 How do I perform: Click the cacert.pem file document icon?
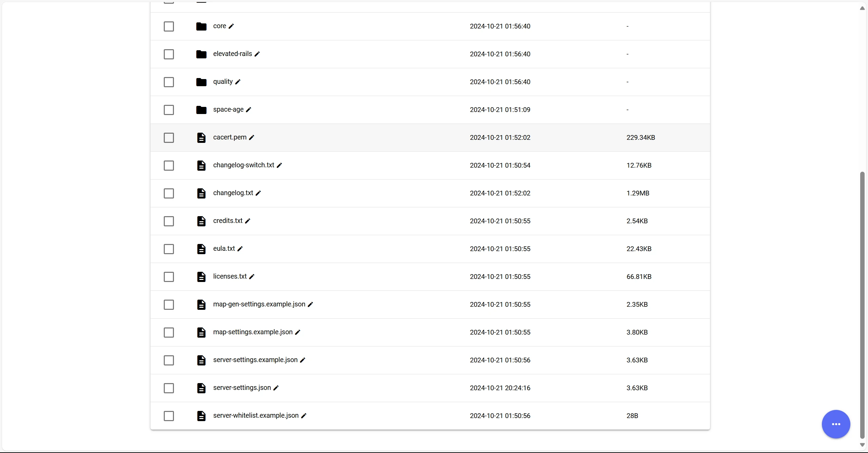(x=201, y=138)
